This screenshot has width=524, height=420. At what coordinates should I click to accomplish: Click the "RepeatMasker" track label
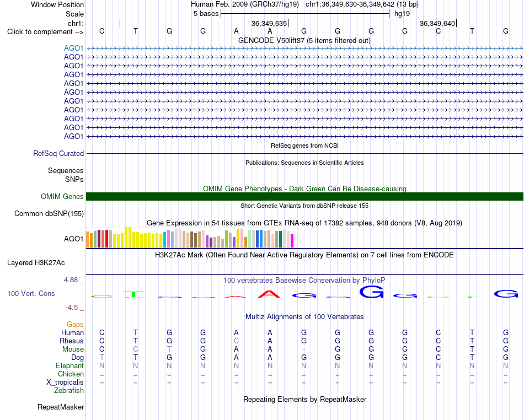pos(61,407)
